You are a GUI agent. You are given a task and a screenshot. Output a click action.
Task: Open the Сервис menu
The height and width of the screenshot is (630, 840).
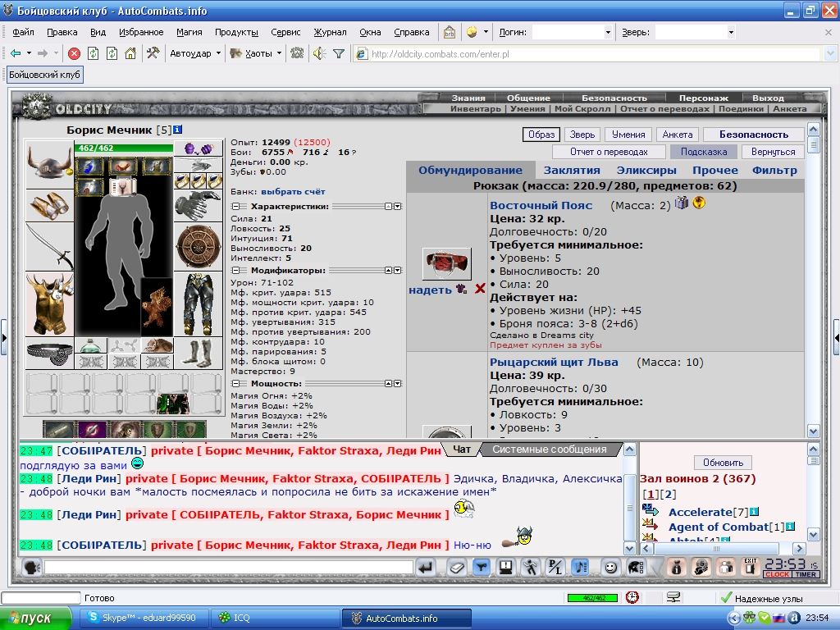tap(285, 32)
